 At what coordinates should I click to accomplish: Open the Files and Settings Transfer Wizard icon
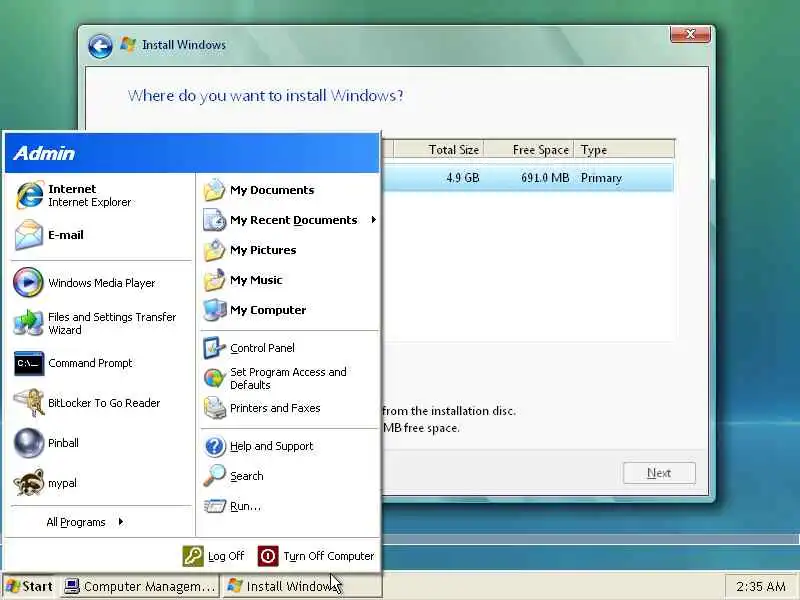pyautogui.click(x=28, y=323)
